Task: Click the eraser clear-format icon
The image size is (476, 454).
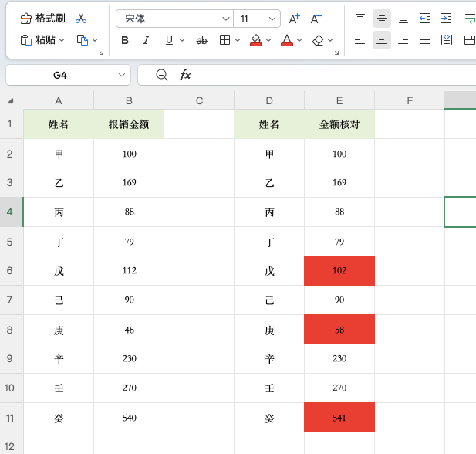Action: 318,40
